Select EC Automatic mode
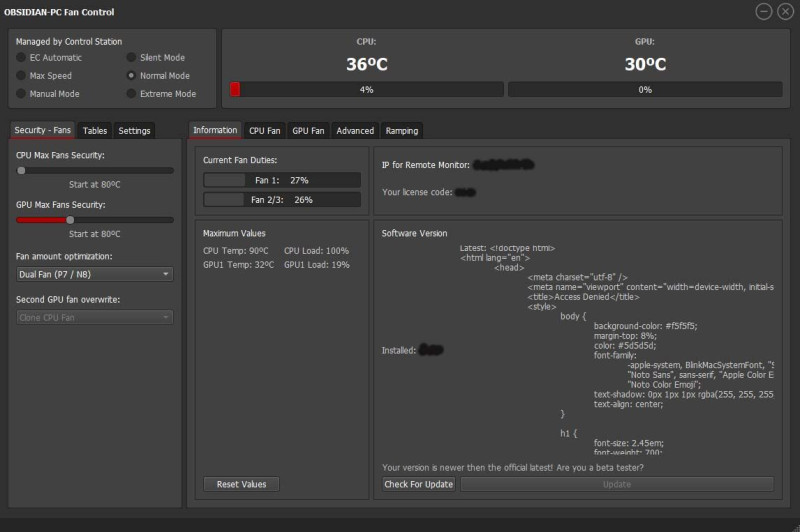The height and width of the screenshot is (532, 800). [49, 58]
